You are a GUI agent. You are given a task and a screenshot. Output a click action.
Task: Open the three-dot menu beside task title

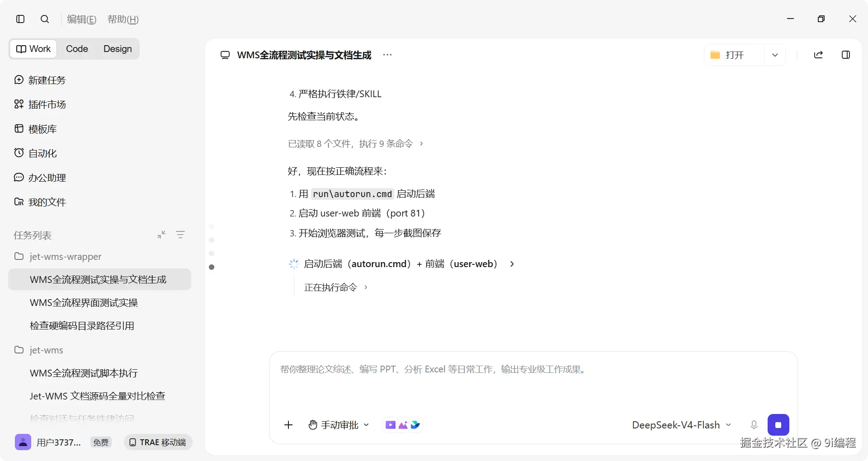point(387,55)
